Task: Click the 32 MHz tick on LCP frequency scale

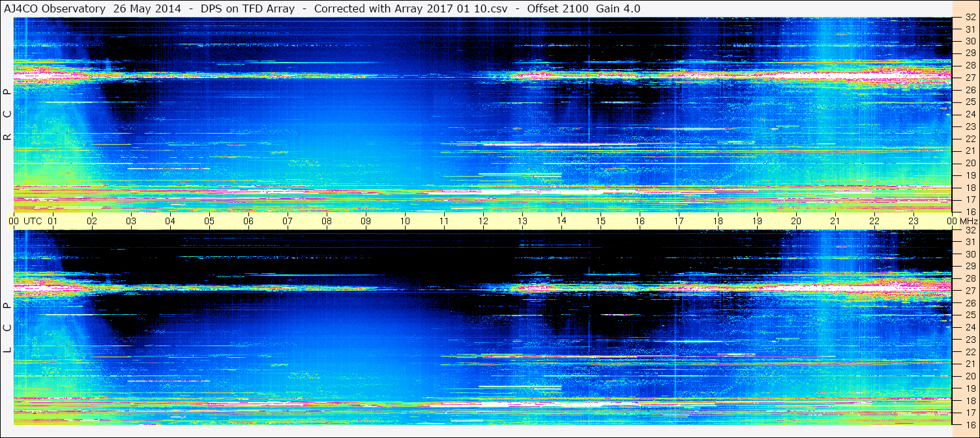Action: point(970,230)
